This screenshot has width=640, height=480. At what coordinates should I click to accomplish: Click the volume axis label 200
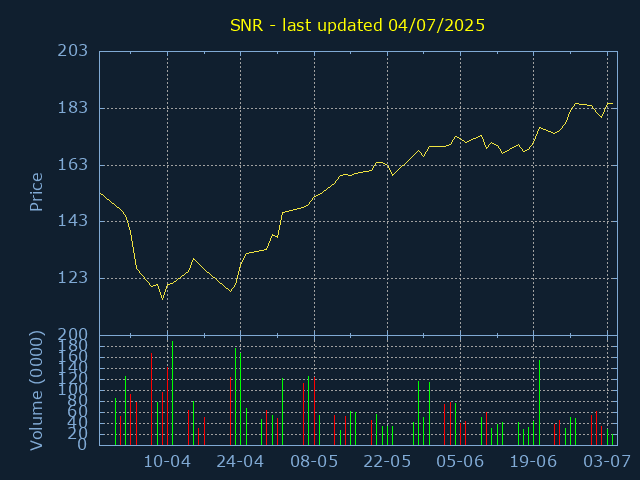click(x=73, y=335)
